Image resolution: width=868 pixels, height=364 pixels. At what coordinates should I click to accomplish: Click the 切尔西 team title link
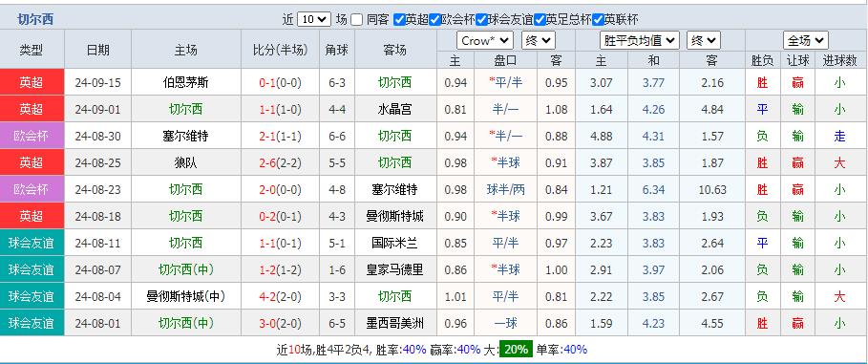[x=35, y=20]
